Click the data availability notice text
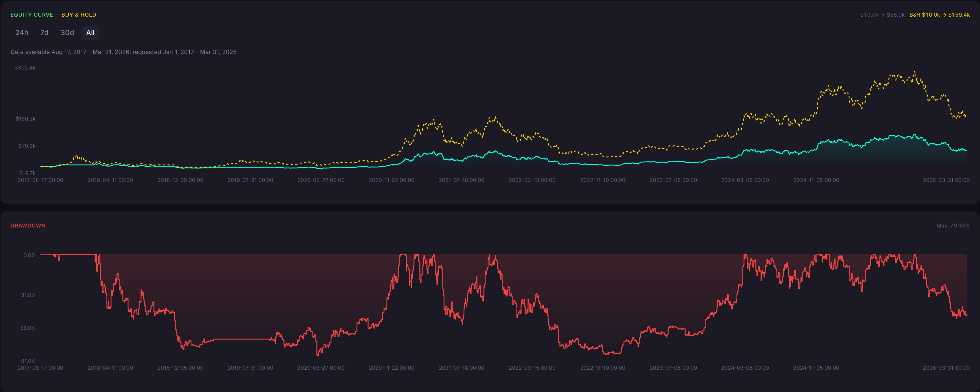The height and width of the screenshot is (392, 980). (124, 52)
